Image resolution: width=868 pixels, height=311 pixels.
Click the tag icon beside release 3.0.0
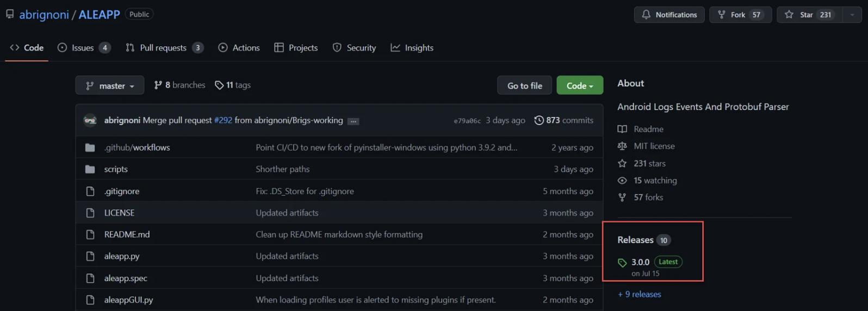tap(622, 263)
